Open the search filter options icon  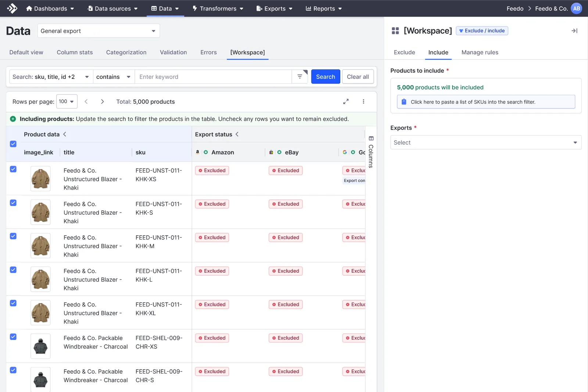click(300, 77)
